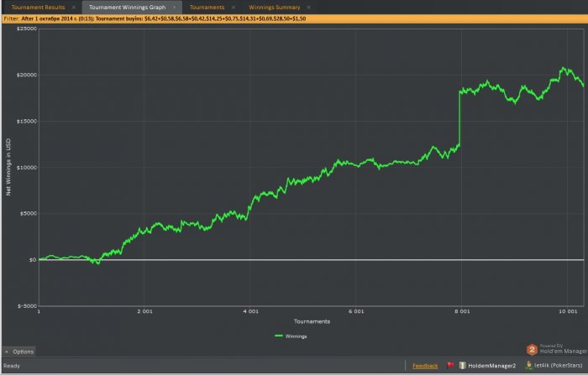Close the Winnings Summary tab
This screenshot has height=375, width=588.
click(x=308, y=7)
